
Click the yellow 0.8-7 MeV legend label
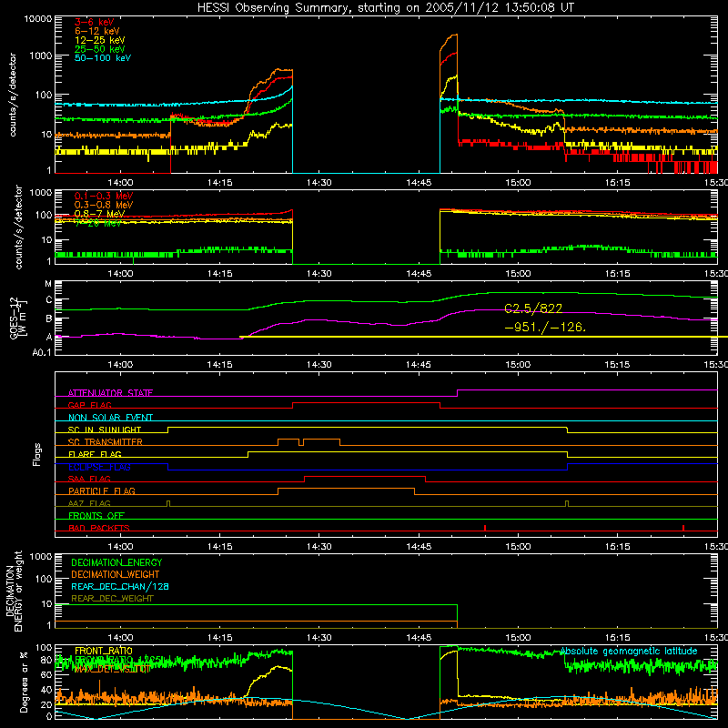(100, 214)
